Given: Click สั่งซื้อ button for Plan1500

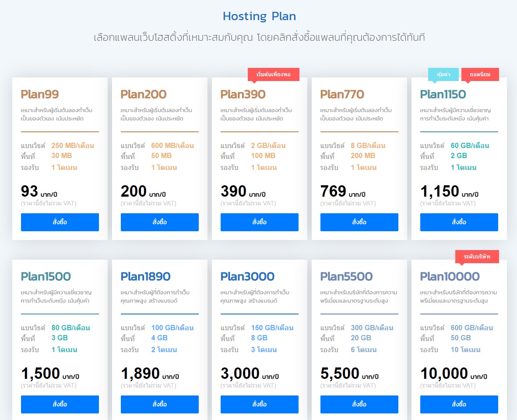Looking at the screenshot, I should [60, 404].
